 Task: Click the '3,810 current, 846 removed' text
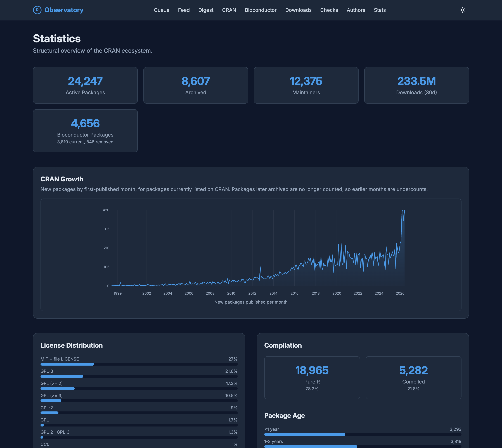click(85, 142)
